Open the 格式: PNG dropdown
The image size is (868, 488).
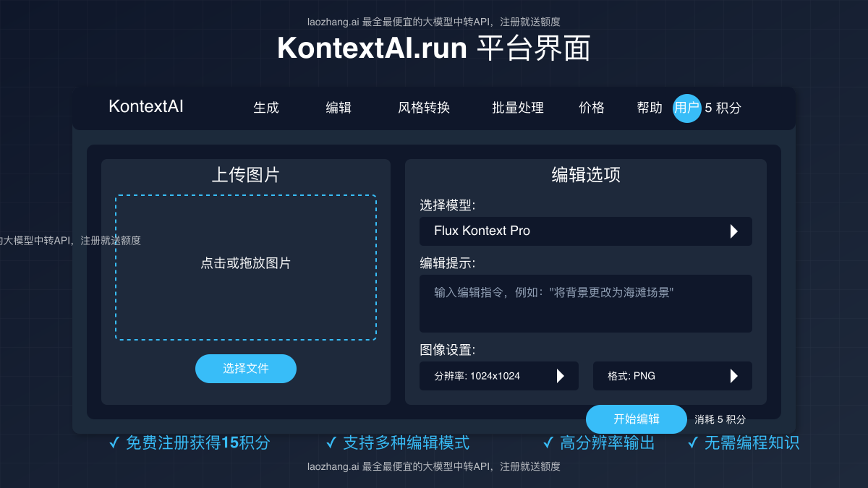[673, 376]
